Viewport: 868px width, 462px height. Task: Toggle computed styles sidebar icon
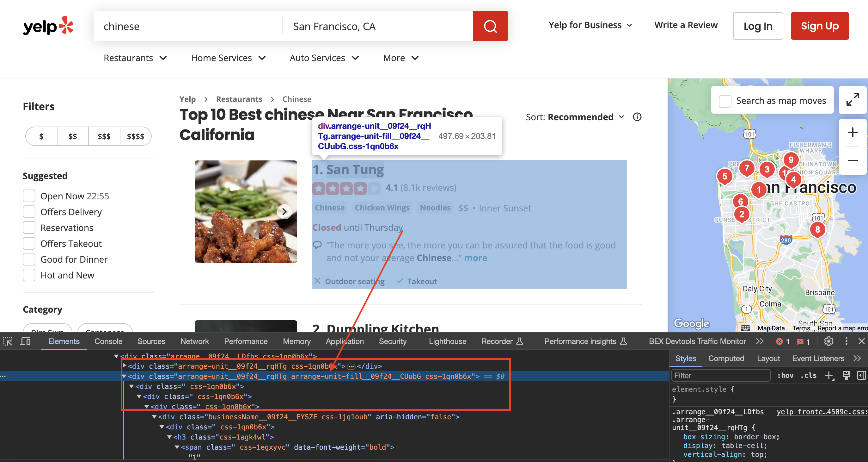861,376
